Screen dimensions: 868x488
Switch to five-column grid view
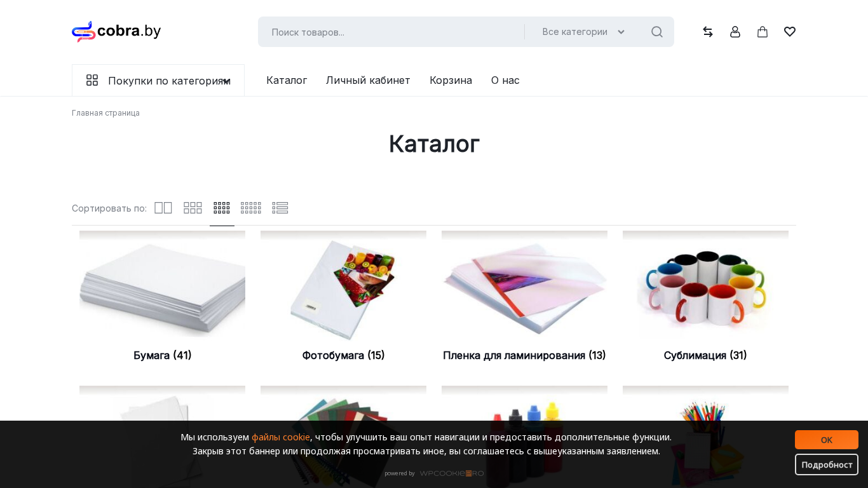(x=251, y=208)
